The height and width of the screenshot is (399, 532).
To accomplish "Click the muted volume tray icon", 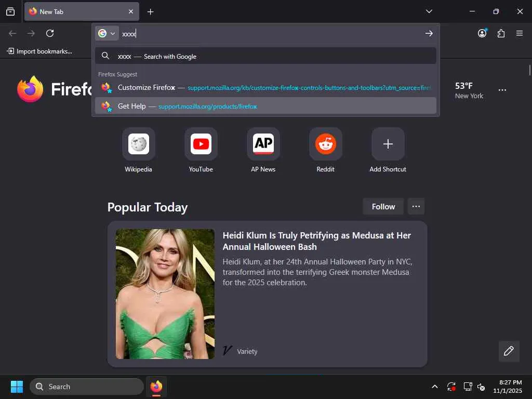I will click(481, 387).
